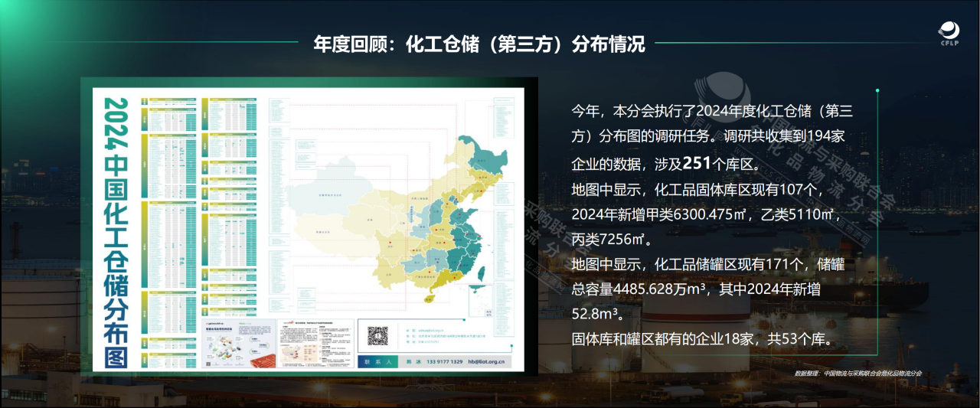Click the bold number 251 in the text
The width and height of the screenshot is (980, 408).
(x=696, y=164)
